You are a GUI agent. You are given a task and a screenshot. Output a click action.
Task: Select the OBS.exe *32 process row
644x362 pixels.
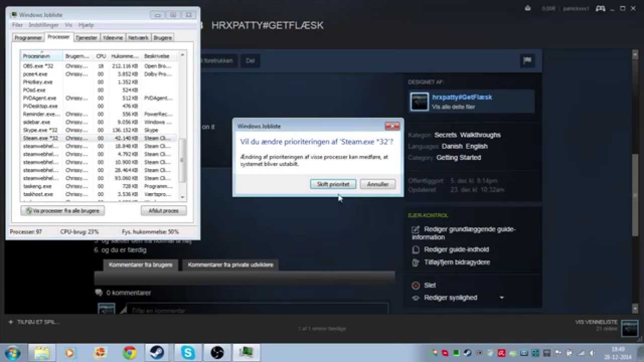point(99,66)
